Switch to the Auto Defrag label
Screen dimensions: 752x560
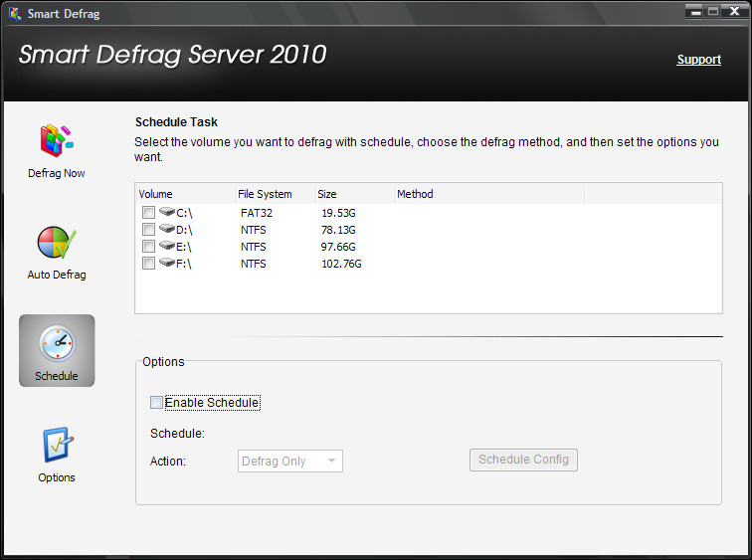click(x=57, y=275)
